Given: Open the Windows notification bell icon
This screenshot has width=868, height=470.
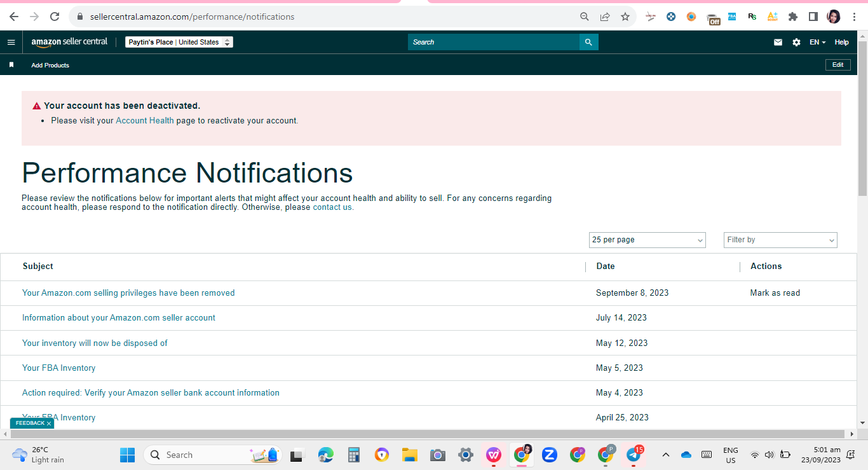Looking at the screenshot, I should 851,455.
